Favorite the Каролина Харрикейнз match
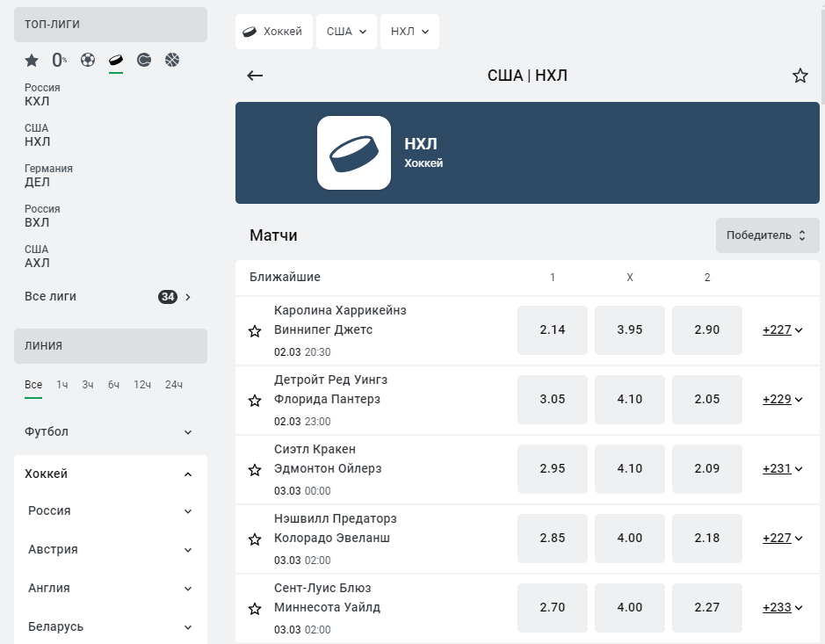This screenshot has height=644, width=825. pos(255,331)
